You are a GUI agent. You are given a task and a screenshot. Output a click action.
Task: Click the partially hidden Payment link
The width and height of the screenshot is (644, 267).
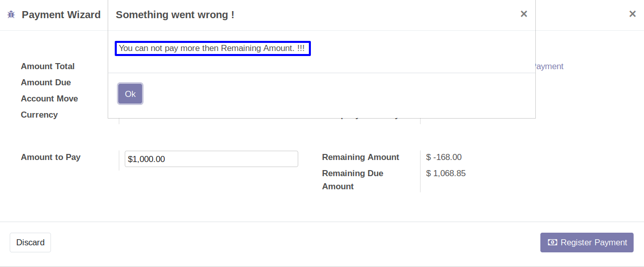(x=549, y=66)
